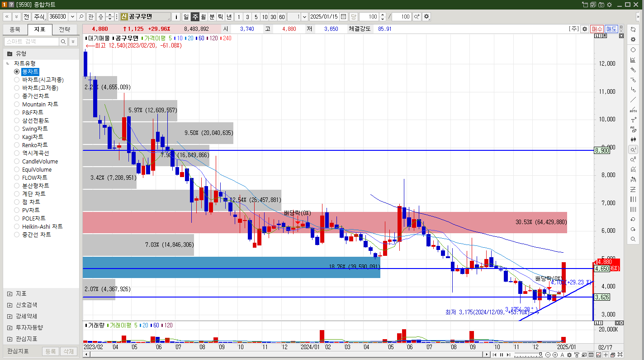Viewport: 644px width, 360px height.
Task: Click the smart search input field
Action: click(32, 42)
